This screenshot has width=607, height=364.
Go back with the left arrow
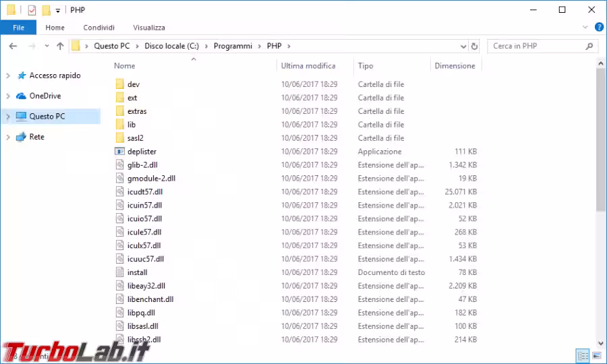pos(13,46)
